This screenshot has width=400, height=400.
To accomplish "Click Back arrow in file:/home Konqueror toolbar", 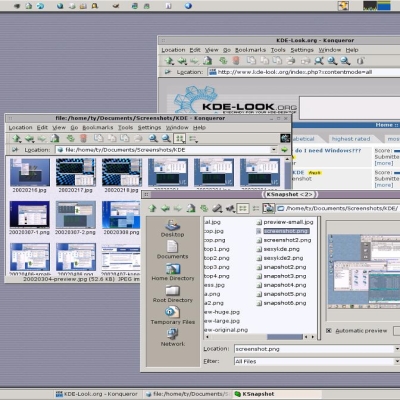I will click(29, 139).
